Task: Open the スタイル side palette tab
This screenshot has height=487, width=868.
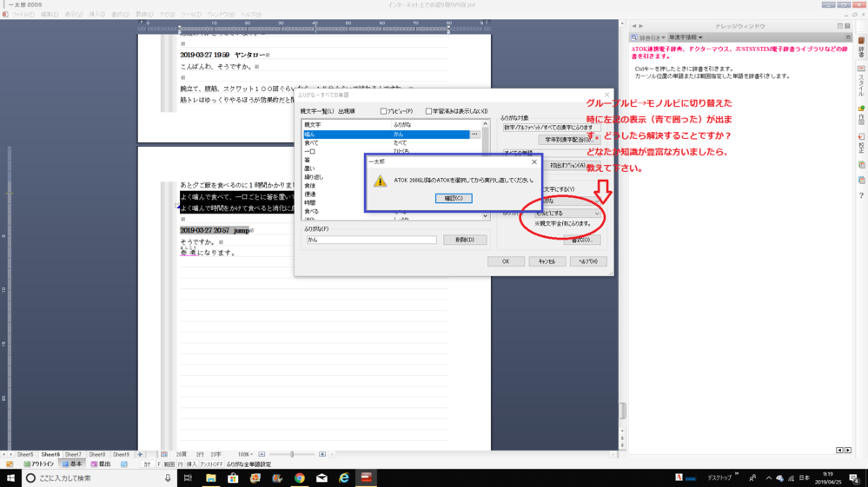Action: [861, 80]
